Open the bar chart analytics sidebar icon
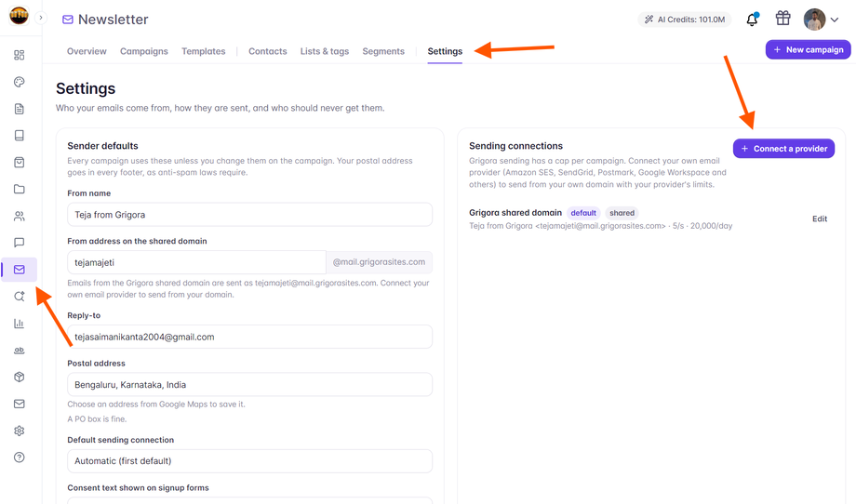The width and height of the screenshot is (856, 504). (20, 324)
